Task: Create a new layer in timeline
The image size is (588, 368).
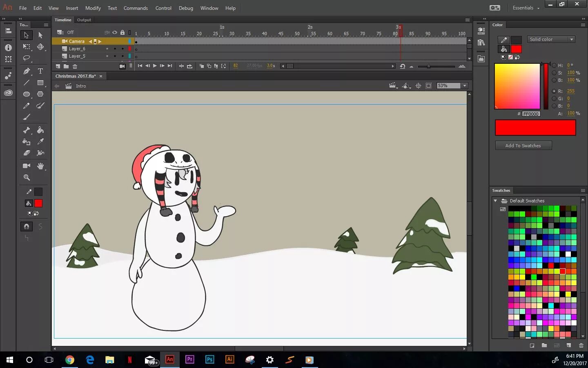Action: click(x=58, y=66)
